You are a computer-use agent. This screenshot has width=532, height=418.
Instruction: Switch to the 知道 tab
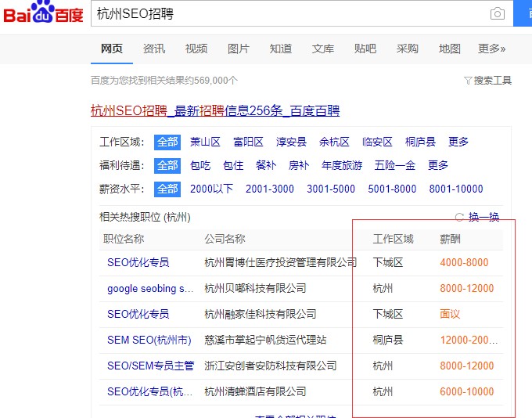click(x=281, y=49)
